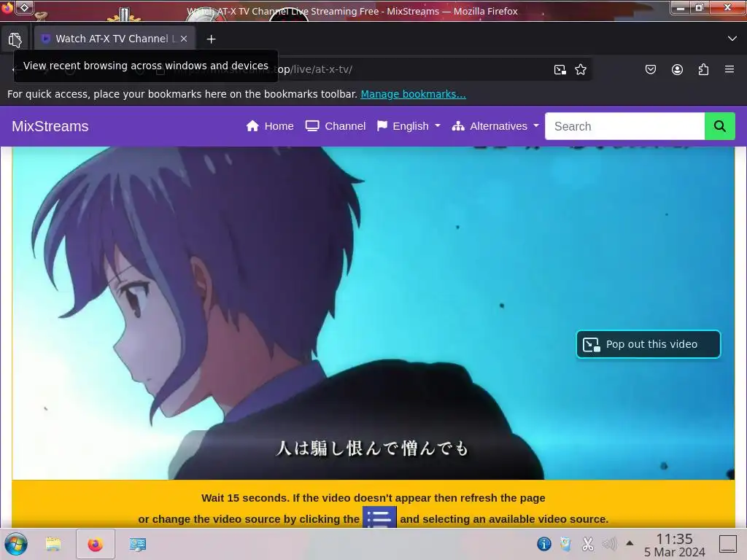Close the Watch AT-X TV Channel tab
This screenshot has width=747, height=560.
(x=184, y=39)
